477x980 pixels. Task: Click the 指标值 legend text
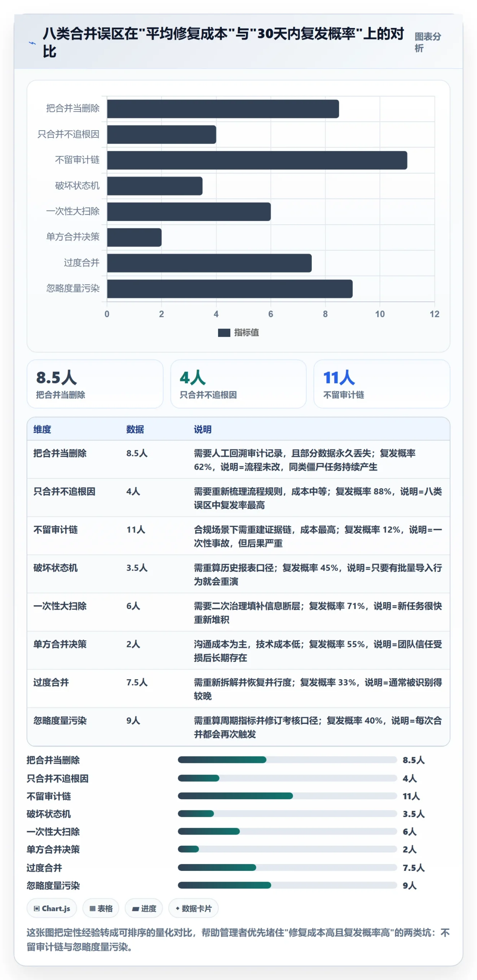tap(246, 333)
